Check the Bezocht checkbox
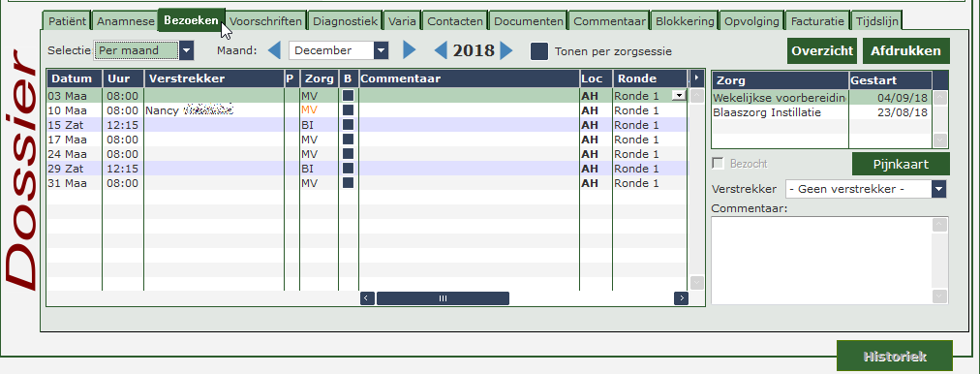 point(719,164)
